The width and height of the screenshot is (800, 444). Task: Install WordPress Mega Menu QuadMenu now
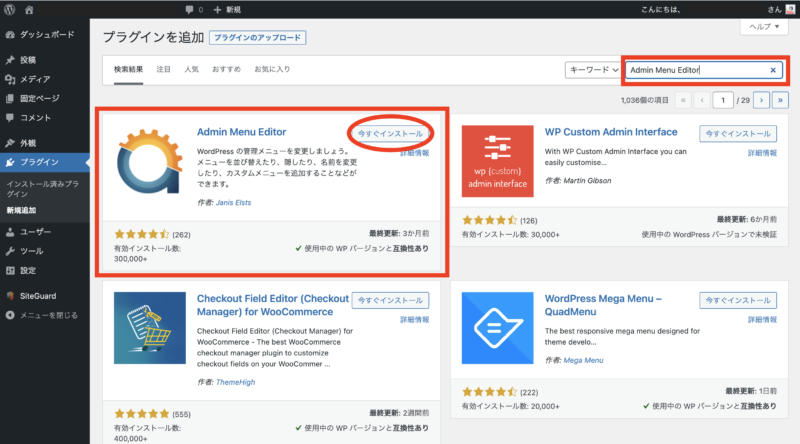738,301
